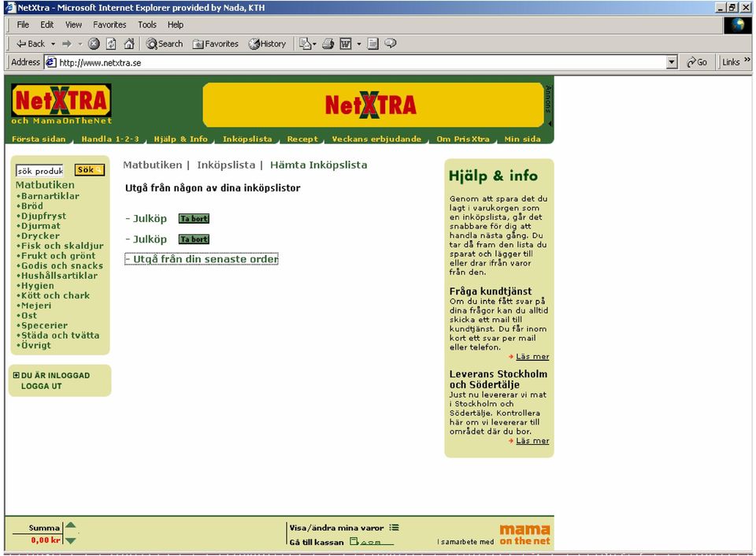
Task: Click the Matbutiken breadcrumb link
Action: 152,165
